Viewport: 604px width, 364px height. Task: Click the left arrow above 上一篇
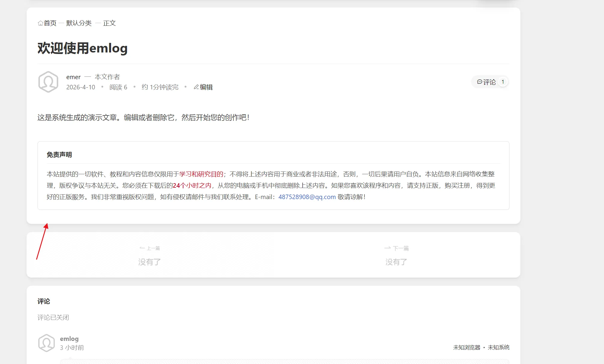[141, 248]
